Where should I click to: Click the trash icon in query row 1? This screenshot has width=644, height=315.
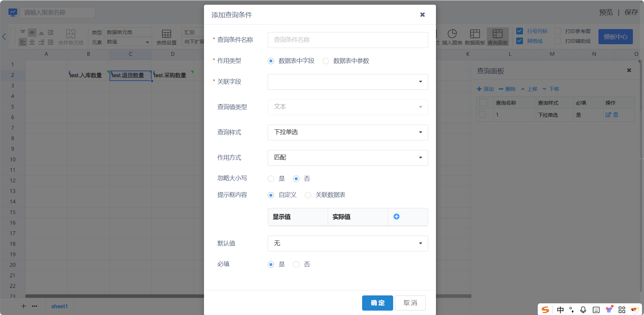[616, 115]
